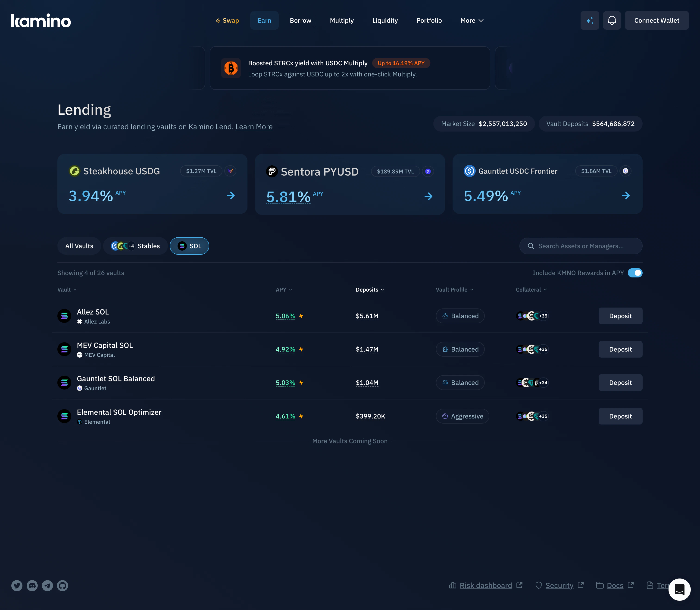Click the Gauntlet SOL Balanced token icon

[x=64, y=383]
